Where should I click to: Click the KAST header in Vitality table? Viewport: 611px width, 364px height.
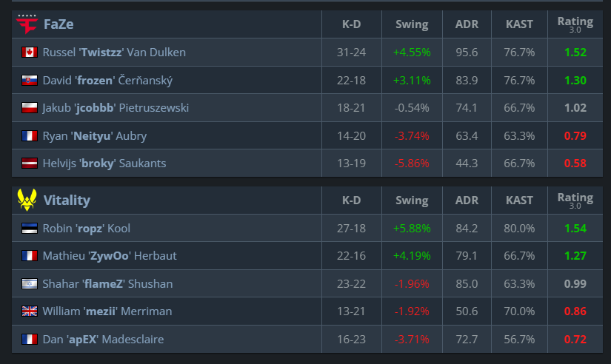519,200
